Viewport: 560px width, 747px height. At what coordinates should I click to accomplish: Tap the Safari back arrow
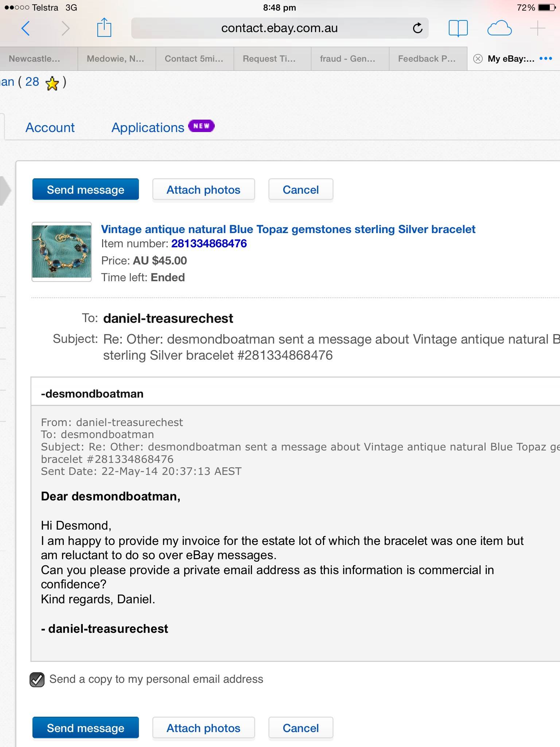tap(26, 28)
